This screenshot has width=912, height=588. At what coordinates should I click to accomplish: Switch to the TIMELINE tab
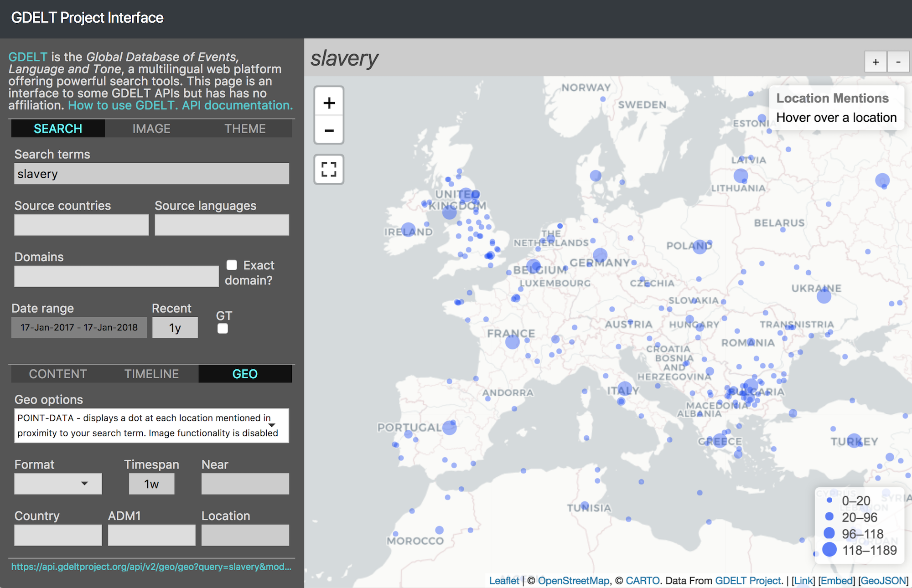pos(151,374)
